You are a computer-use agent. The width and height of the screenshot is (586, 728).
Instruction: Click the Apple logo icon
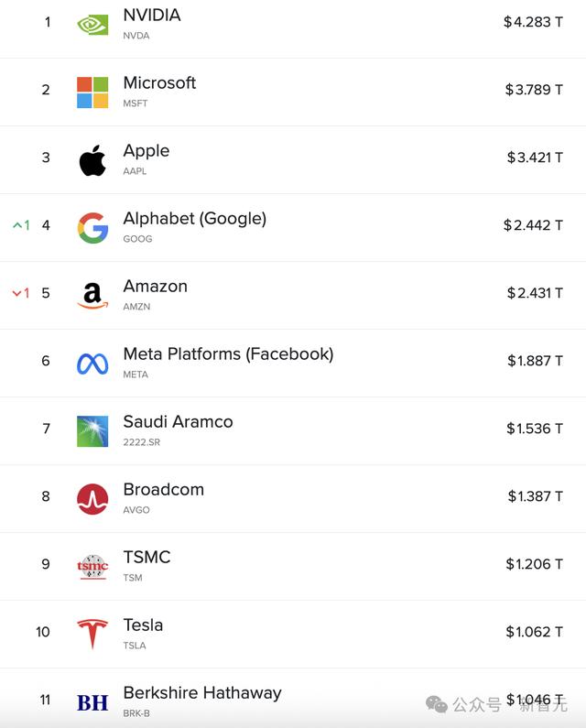tap(92, 160)
